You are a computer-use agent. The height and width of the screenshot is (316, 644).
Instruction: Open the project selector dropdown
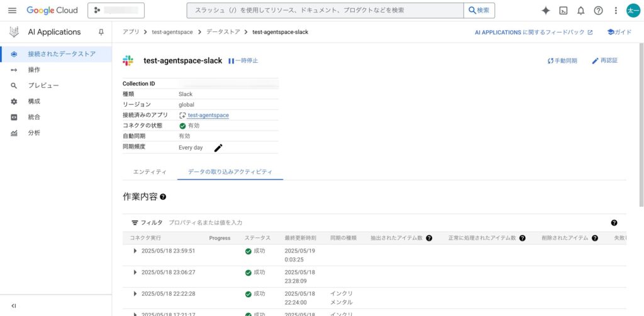116,11
